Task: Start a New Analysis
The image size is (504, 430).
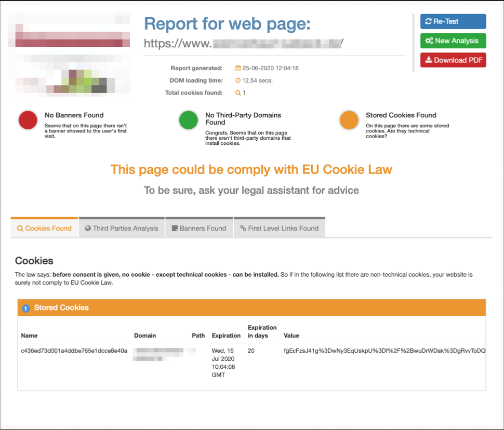Action: click(453, 41)
